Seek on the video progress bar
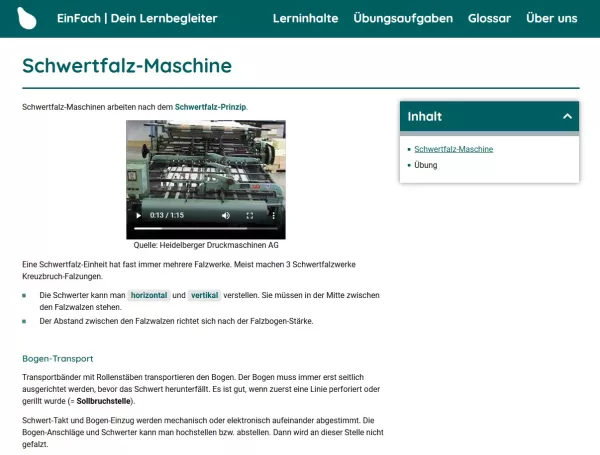 click(206, 228)
